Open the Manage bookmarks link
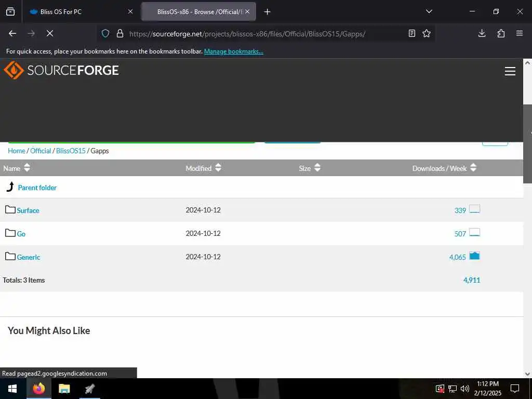This screenshot has width=532, height=399. click(233, 51)
